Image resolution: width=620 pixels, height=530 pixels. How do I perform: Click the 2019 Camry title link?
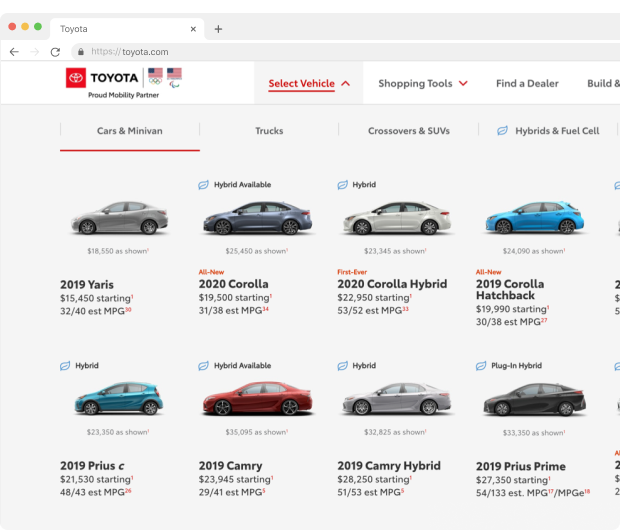[230, 466]
